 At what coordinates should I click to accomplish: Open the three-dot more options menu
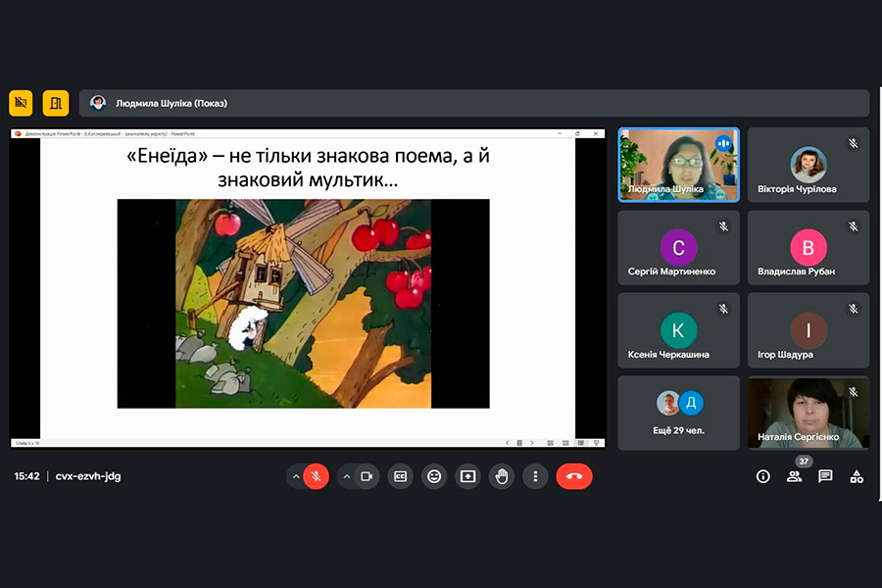[535, 476]
